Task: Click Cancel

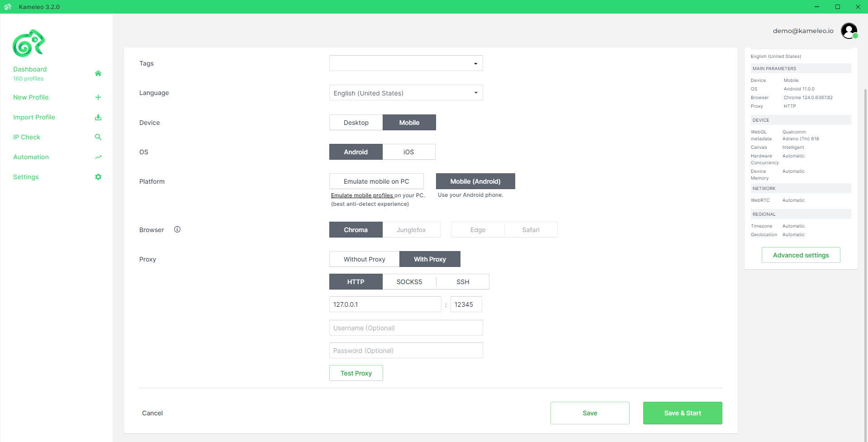Action: pyautogui.click(x=152, y=413)
